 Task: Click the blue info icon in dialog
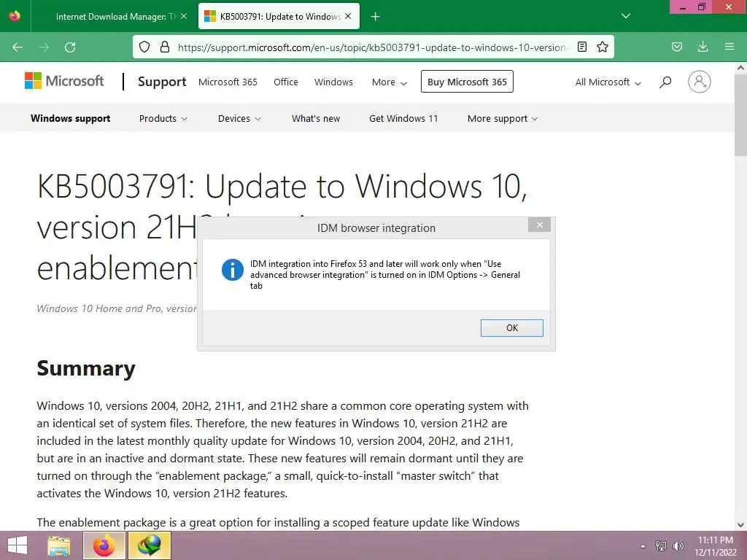pos(233,270)
